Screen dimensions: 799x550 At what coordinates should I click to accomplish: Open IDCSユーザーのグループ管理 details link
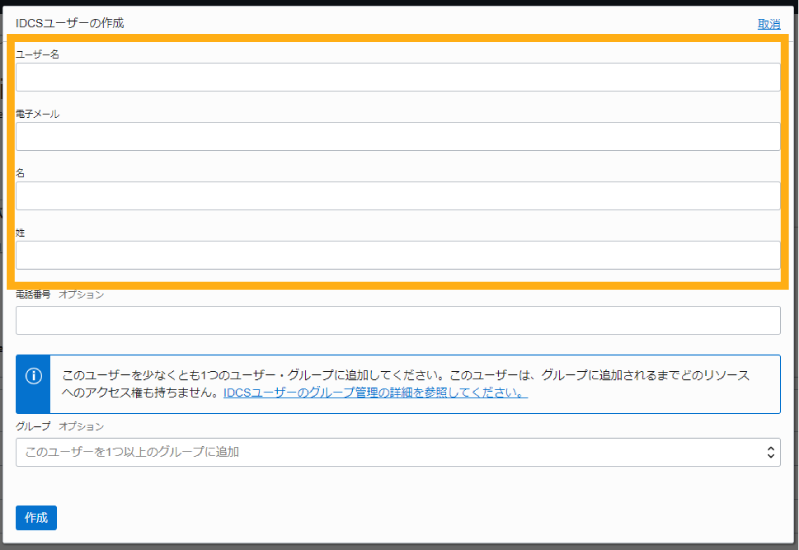click(x=376, y=392)
